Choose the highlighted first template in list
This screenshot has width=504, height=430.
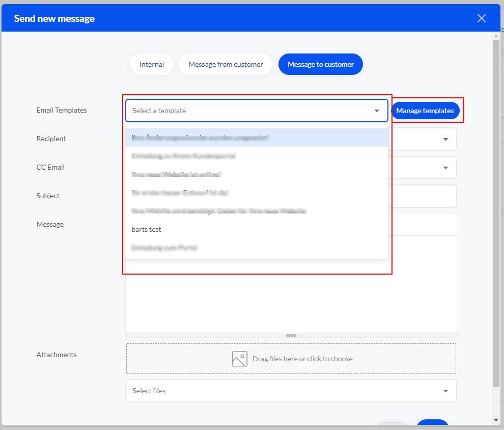(201, 138)
